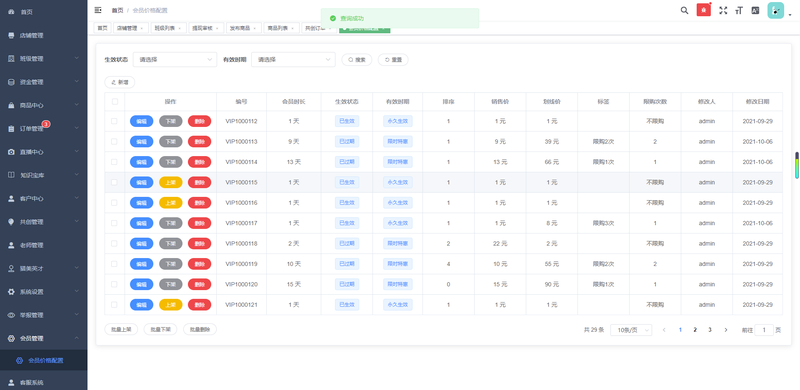Image resolution: width=800 pixels, height=390 pixels.
Task: Click 编辑 for VIP1000113
Action: 141,141
